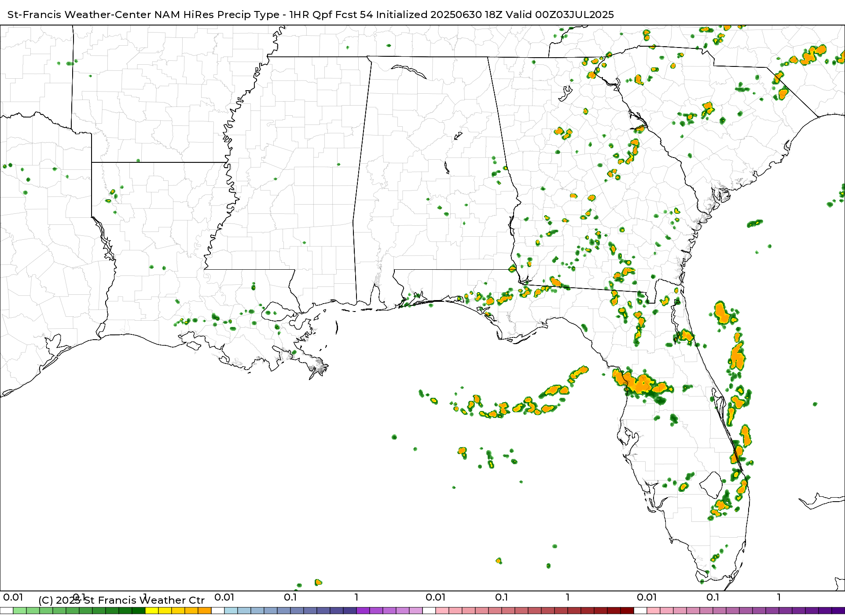Click the 0.1 label above the blue scale
845x616 pixels.
point(290,597)
